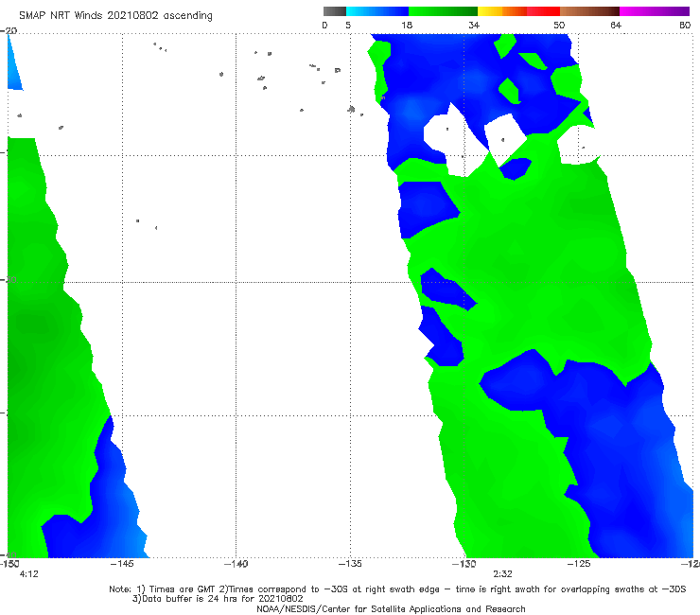The width and height of the screenshot is (700, 615).
Task: Click the latitude label '-20'
Action: point(9,30)
